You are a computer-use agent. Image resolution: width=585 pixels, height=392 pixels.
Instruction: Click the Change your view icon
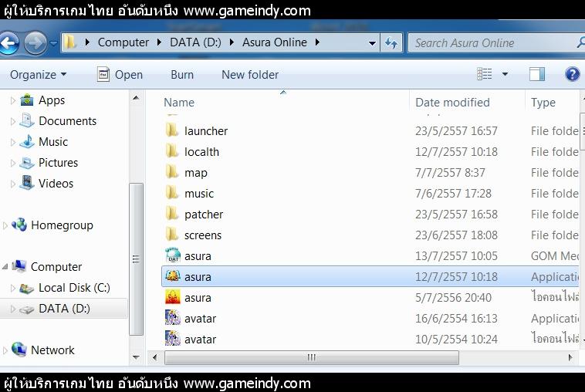pyautogui.click(x=484, y=74)
